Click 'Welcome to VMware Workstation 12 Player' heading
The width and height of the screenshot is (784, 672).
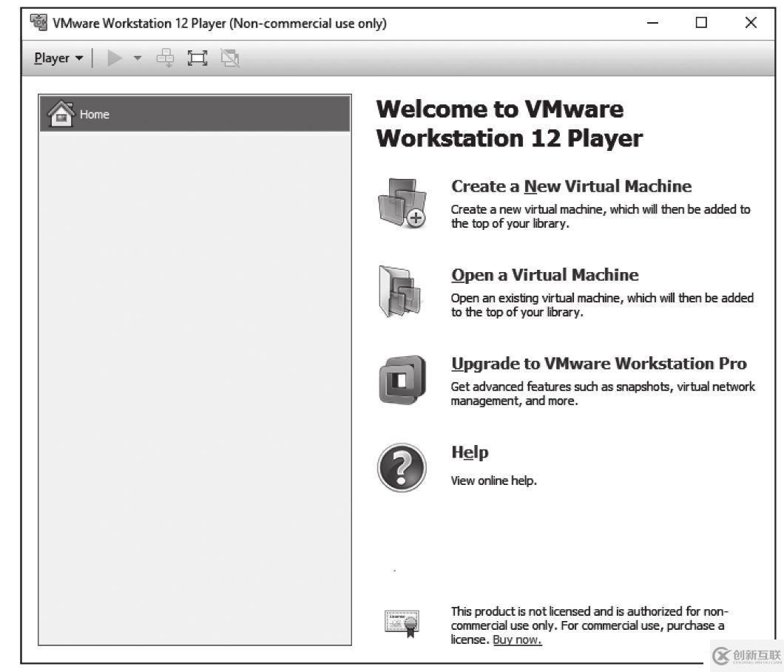click(x=510, y=124)
